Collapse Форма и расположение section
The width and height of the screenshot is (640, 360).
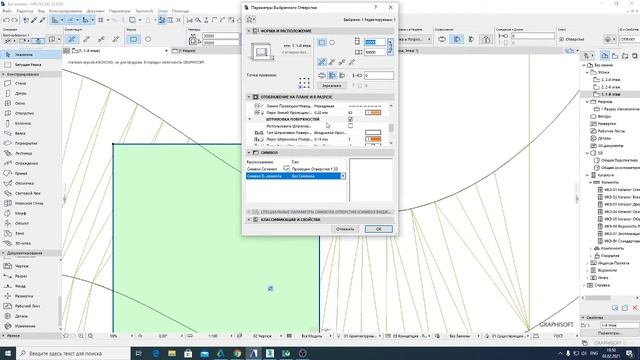[x=249, y=31]
